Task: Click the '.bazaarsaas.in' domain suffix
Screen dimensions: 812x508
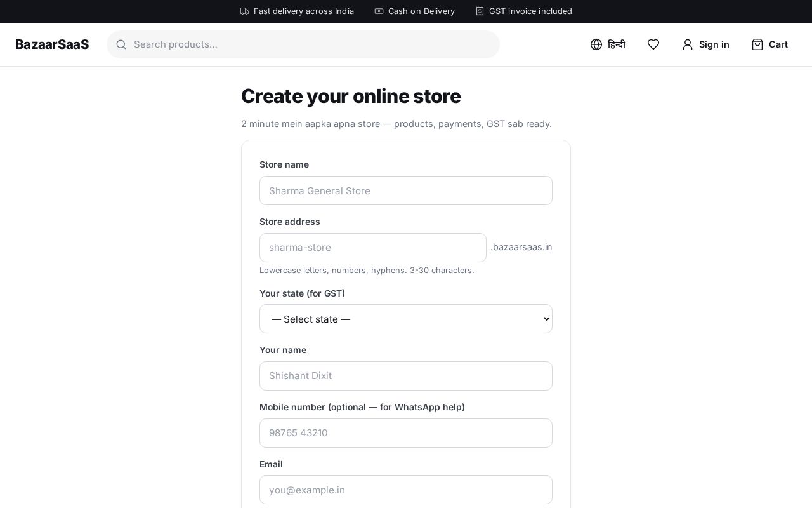Action: [521, 247]
